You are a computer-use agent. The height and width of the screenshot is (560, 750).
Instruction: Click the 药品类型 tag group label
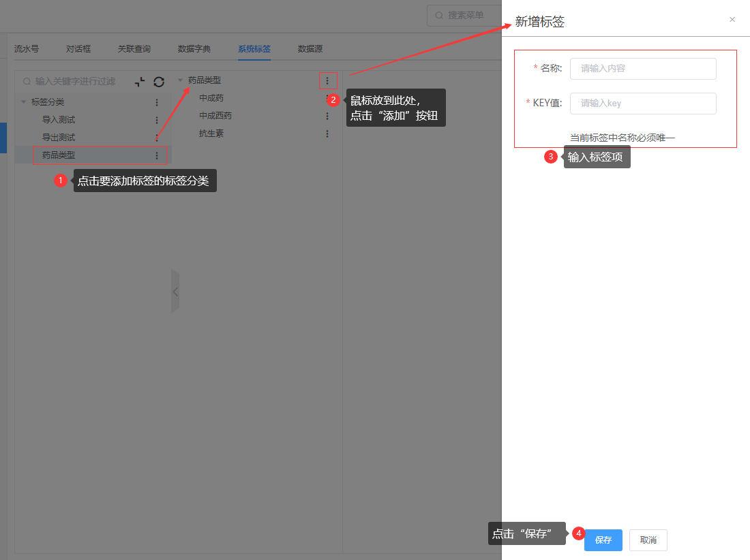(x=205, y=80)
